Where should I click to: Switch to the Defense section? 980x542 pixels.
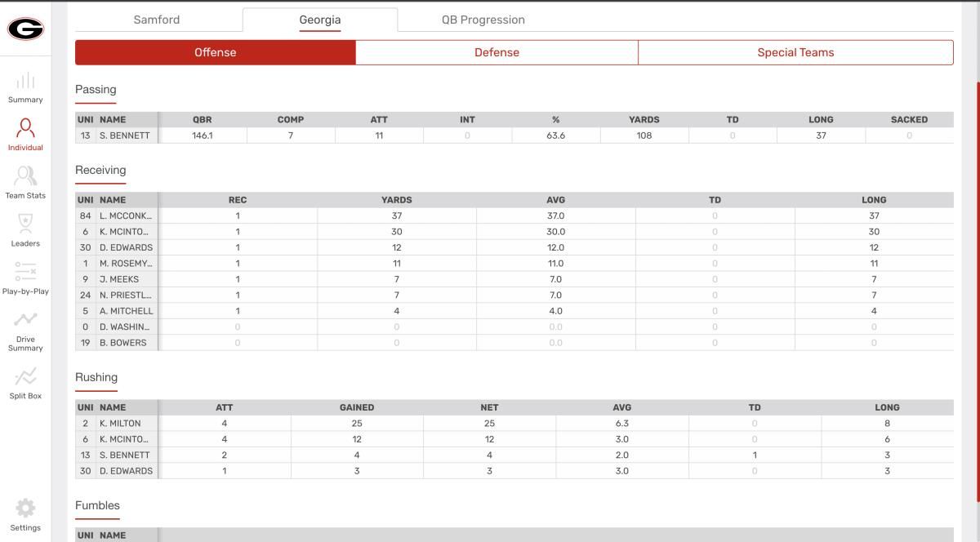(x=497, y=52)
